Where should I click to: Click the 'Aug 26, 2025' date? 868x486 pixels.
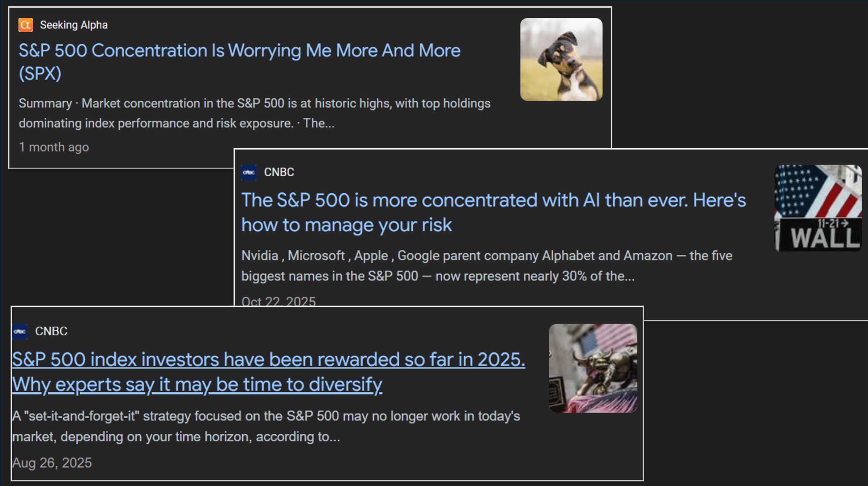coord(52,463)
